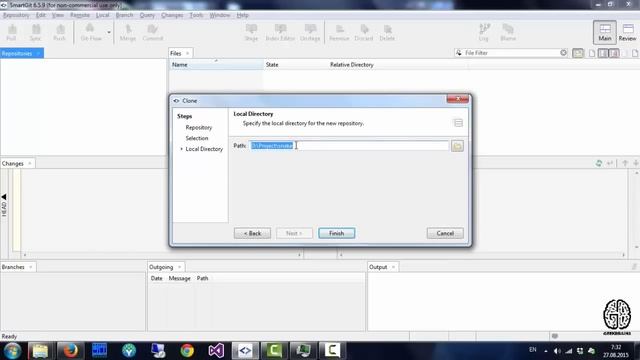The image size is (640, 360).
Task: Click the refresh icon in Changes panel
Action: [598, 163]
